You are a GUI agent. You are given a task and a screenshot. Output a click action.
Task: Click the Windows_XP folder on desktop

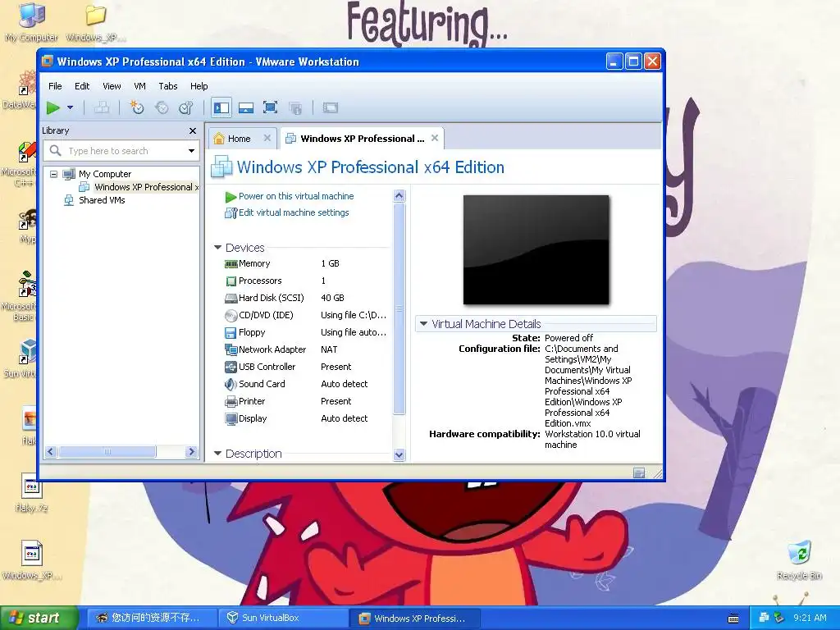coord(96,21)
